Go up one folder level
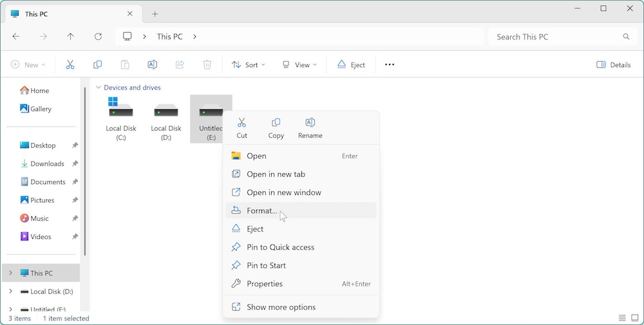The image size is (644, 325). (x=71, y=37)
